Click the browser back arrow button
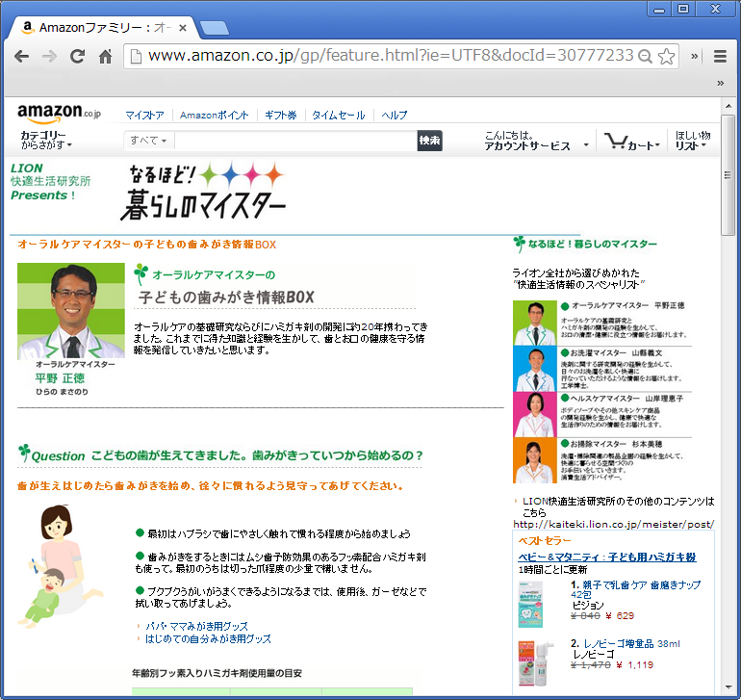Viewport: 741px width, 700px height. coord(22,57)
